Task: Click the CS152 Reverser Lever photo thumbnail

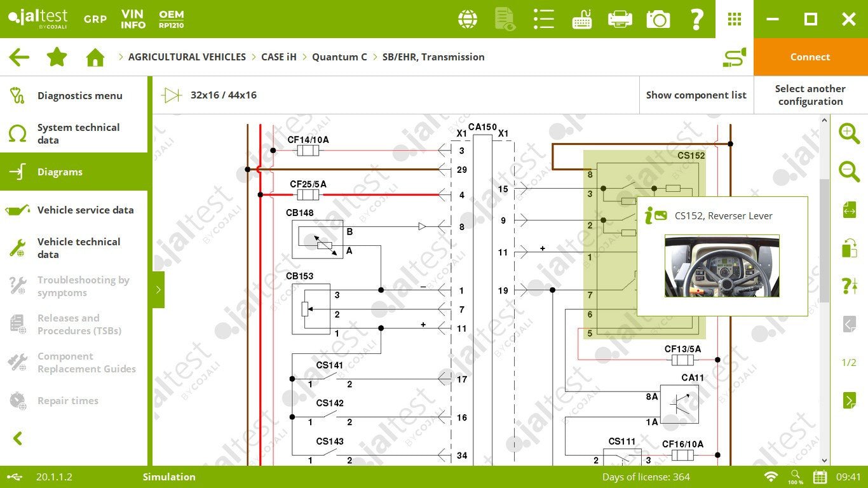Action: (x=721, y=267)
